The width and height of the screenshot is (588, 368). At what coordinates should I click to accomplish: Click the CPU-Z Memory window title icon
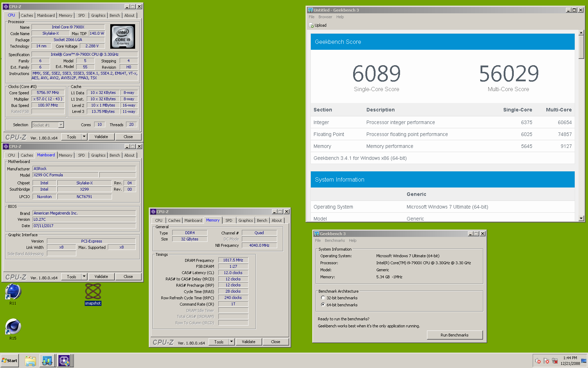[153, 212]
